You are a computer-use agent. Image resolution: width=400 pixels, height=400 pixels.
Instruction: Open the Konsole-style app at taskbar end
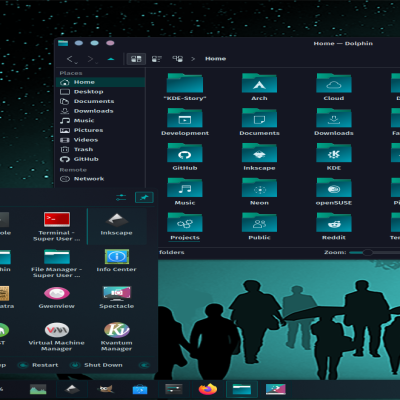(276, 389)
